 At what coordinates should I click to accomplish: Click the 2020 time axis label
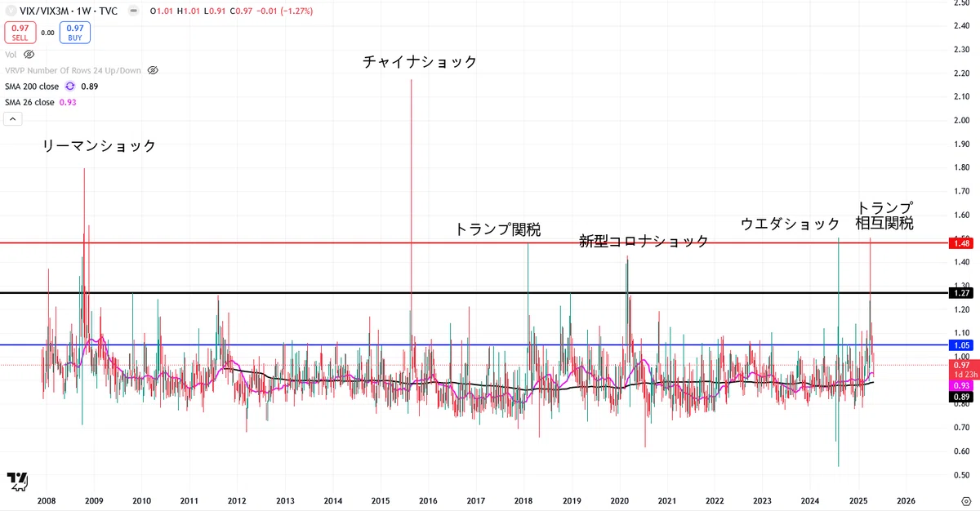click(620, 500)
